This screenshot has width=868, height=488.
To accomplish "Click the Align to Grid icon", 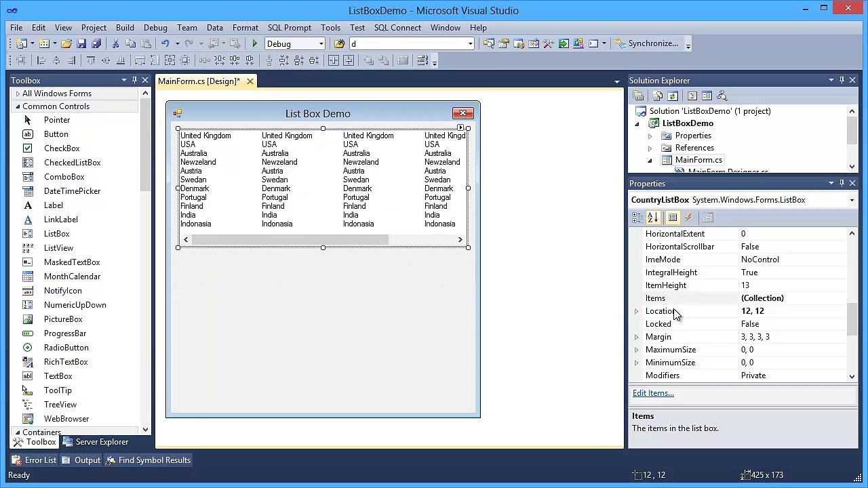I will click(x=21, y=60).
